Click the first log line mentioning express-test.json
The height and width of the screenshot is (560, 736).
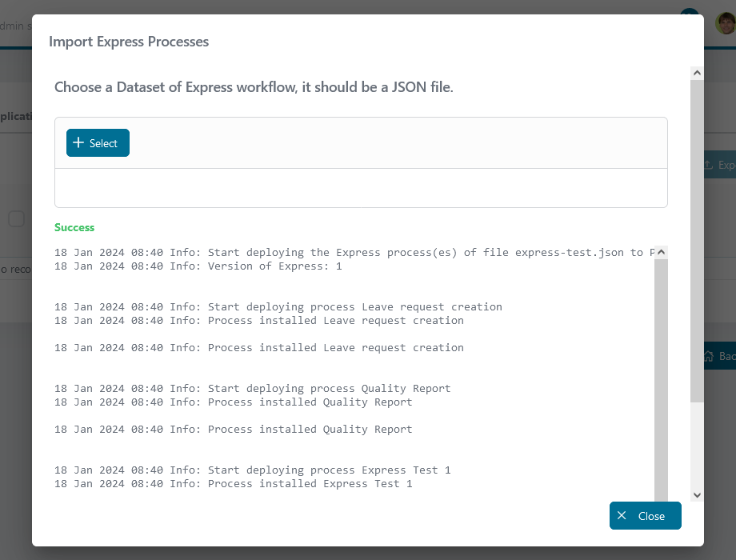click(354, 253)
